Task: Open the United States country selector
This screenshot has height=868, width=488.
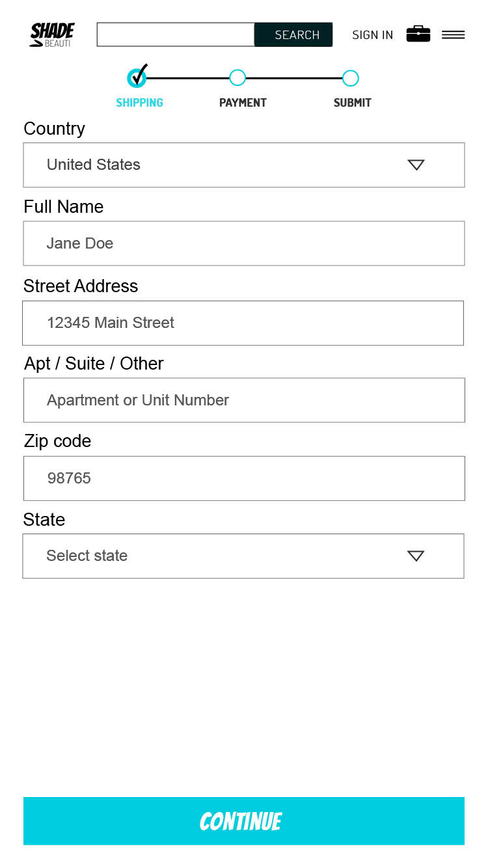Action: 244,165
